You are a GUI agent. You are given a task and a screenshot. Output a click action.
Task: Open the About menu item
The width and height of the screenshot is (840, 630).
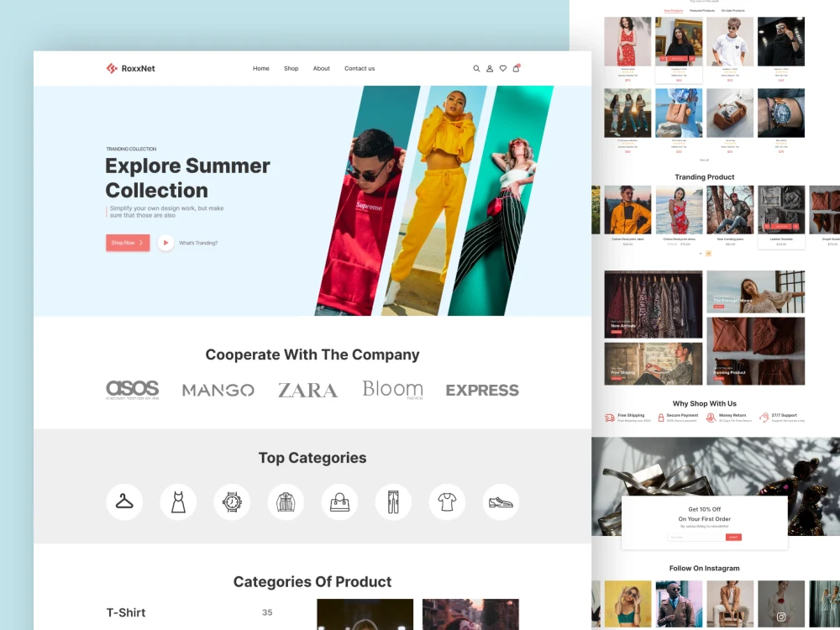322,69
